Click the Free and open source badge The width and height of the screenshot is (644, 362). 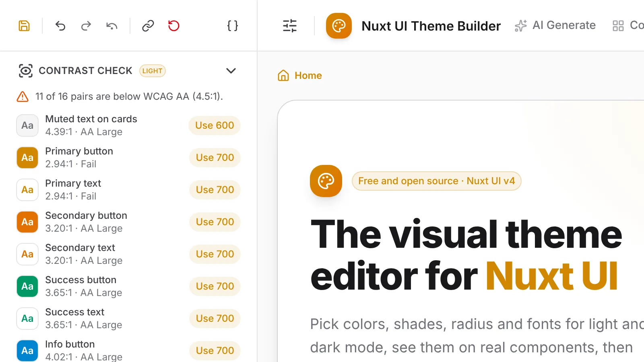437,181
